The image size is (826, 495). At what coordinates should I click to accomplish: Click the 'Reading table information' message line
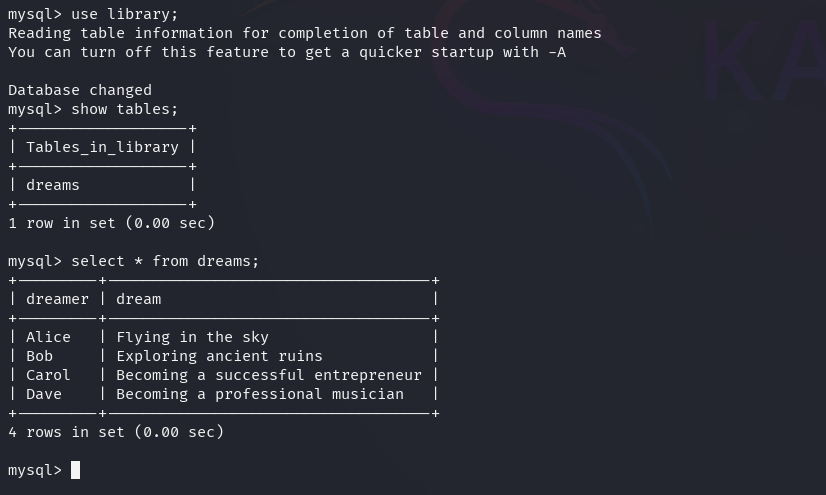(304, 33)
